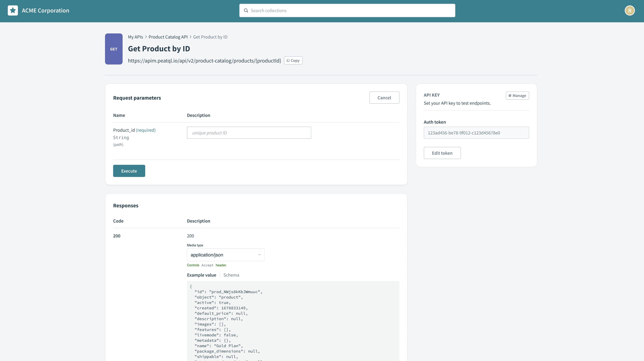Click the Edit token button
This screenshot has width=644, height=361.
442,153
